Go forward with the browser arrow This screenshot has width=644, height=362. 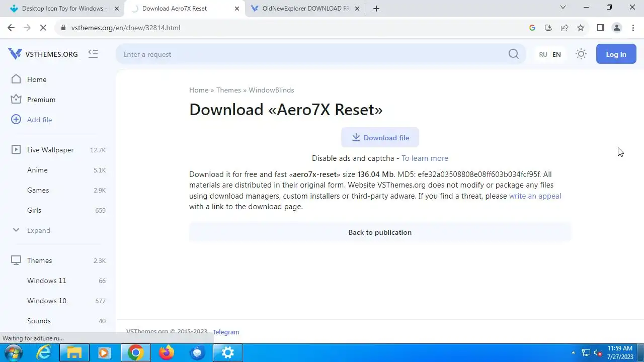coord(27,28)
